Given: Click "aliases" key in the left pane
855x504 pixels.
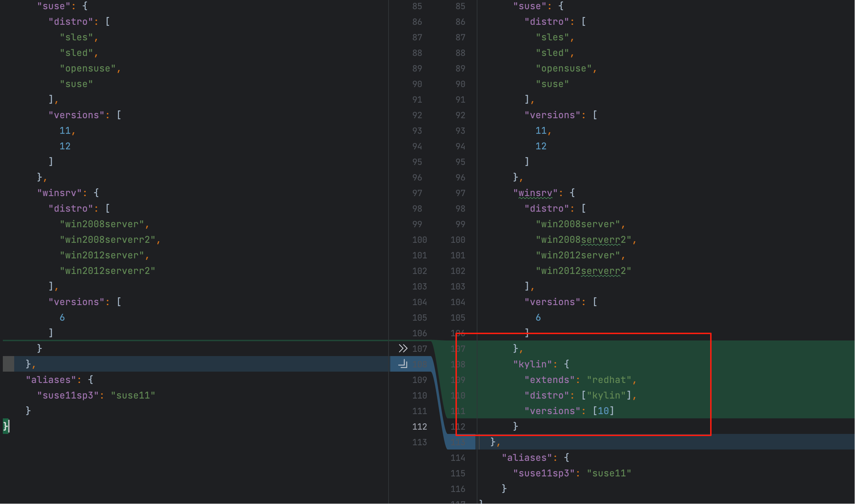Looking at the screenshot, I should click(51, 380).
